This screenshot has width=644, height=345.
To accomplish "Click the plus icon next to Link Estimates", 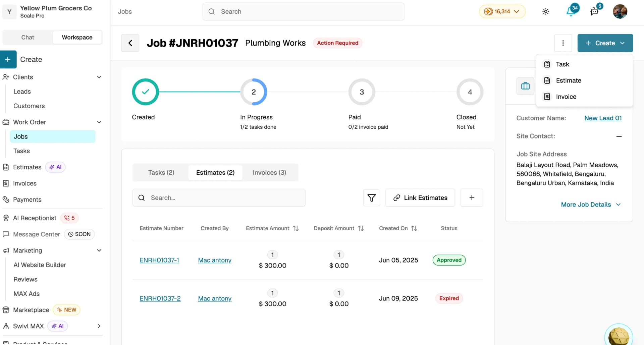I will 472,198.
